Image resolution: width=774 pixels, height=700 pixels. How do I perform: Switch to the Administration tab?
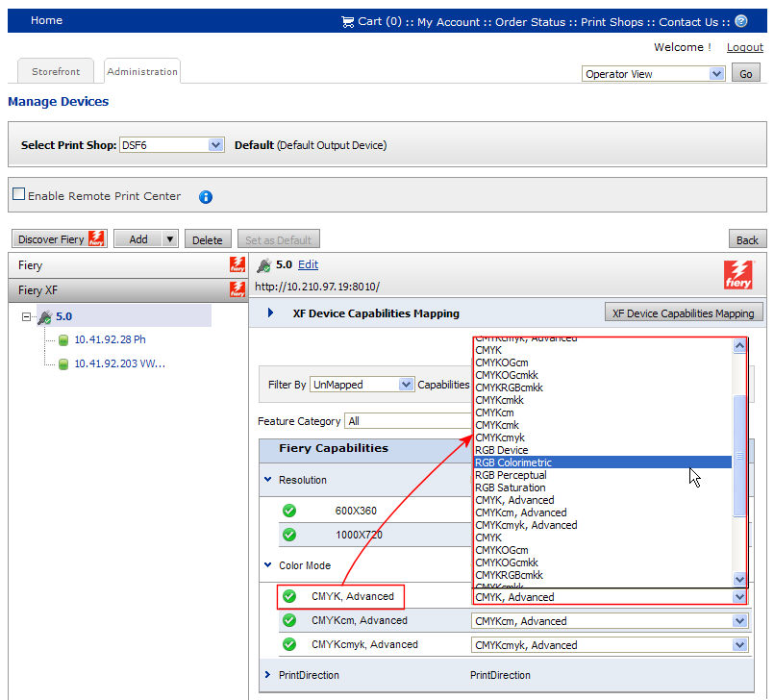142,71
